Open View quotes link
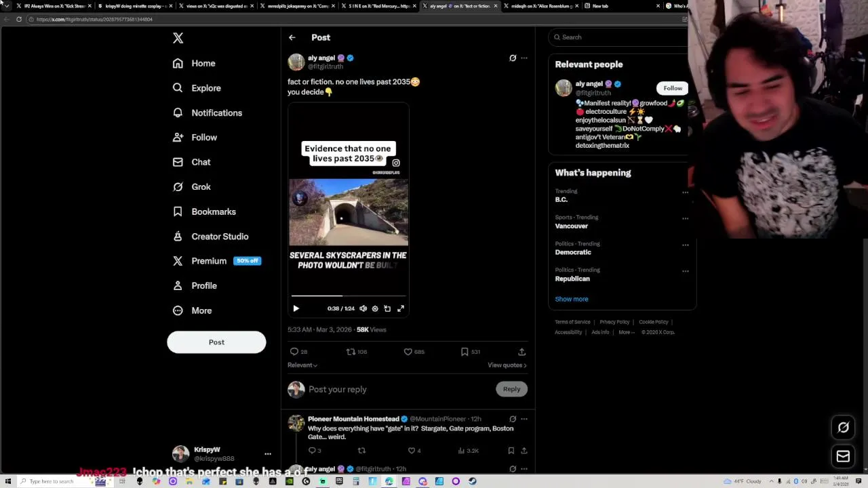 coord(507,365)
